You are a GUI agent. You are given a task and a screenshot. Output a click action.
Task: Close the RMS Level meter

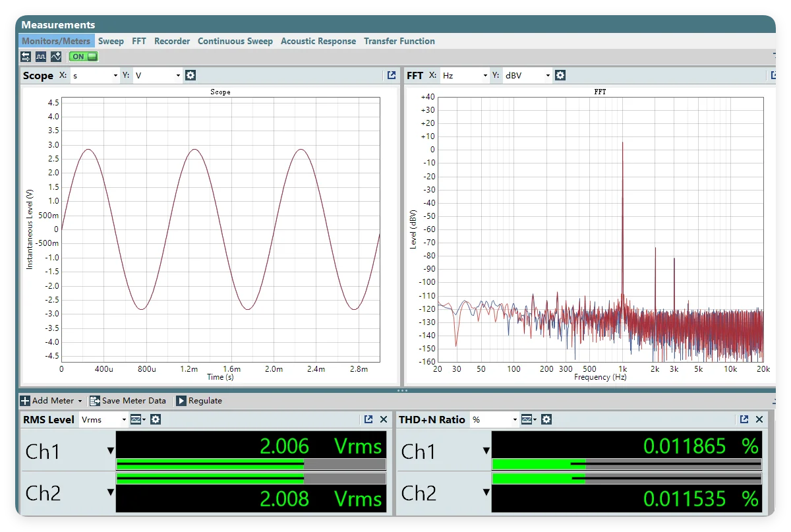(x=383, y=419)
